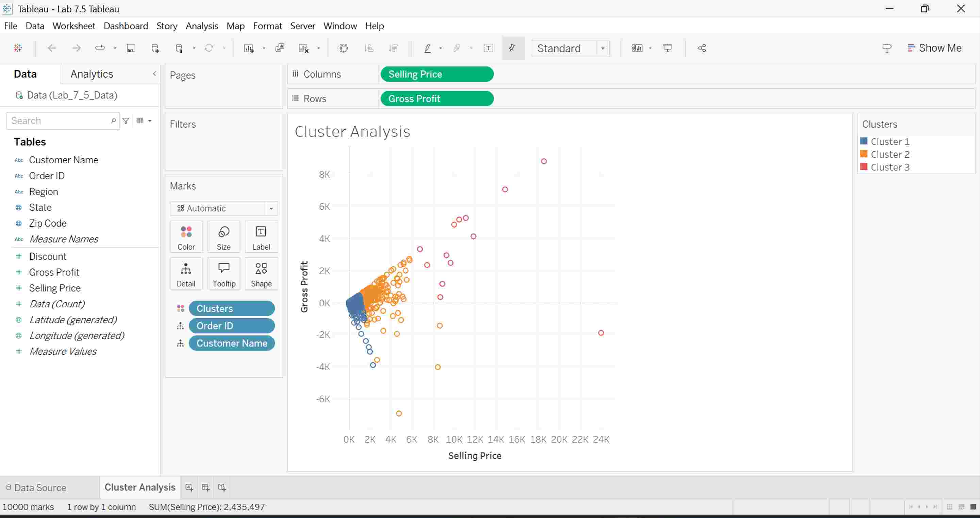Viewport: 980px width, 518px height.
Task: Click the Sort Ascending toolbar icon
Action: pyautogui.click(x=368, y=48)
